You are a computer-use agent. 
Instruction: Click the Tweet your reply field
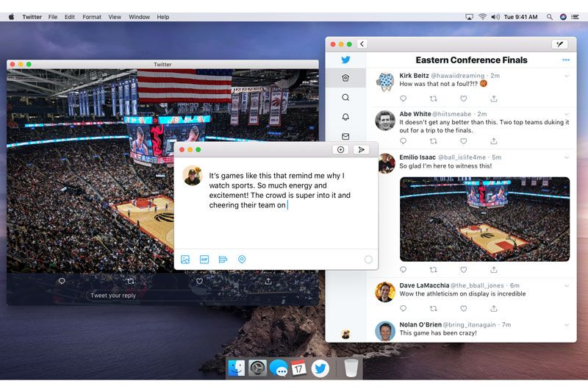(163, 296)
